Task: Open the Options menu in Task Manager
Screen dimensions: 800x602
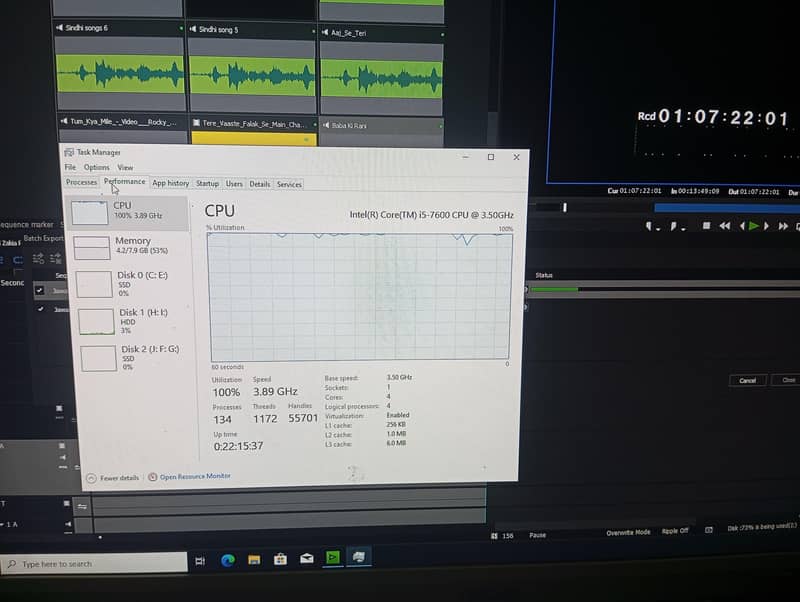Action: pyautogui.click(x=96, y=167)
